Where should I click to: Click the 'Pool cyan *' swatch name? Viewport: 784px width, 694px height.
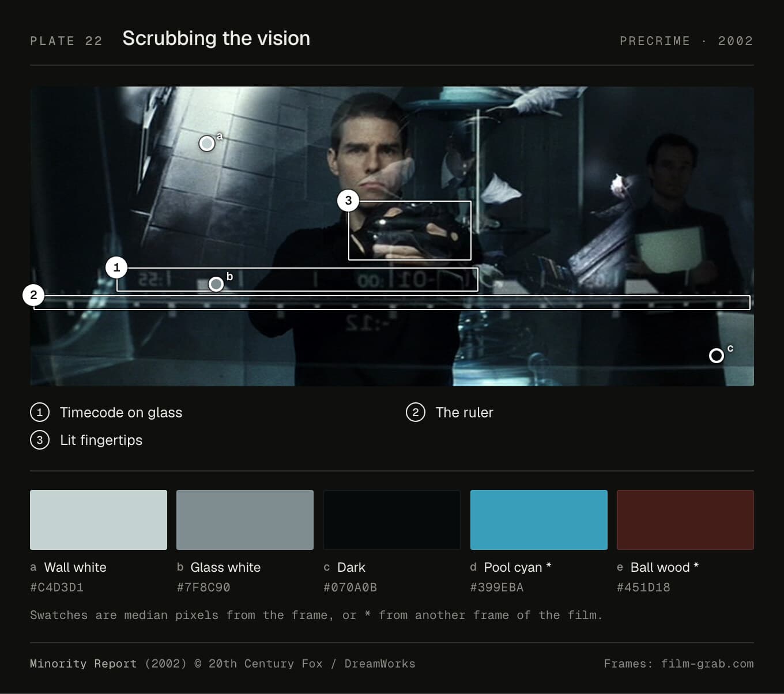tap(518, 567)
